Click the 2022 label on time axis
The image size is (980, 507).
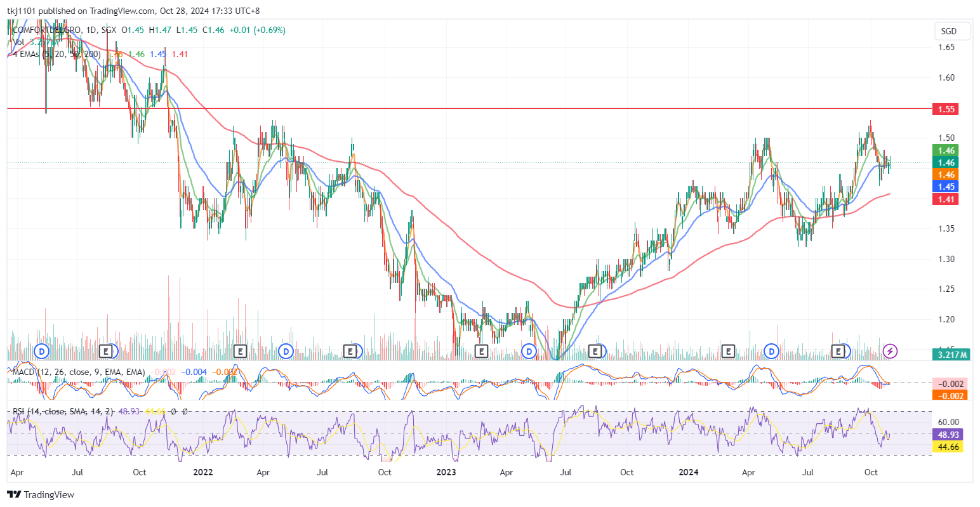click(x=203, y=472)
